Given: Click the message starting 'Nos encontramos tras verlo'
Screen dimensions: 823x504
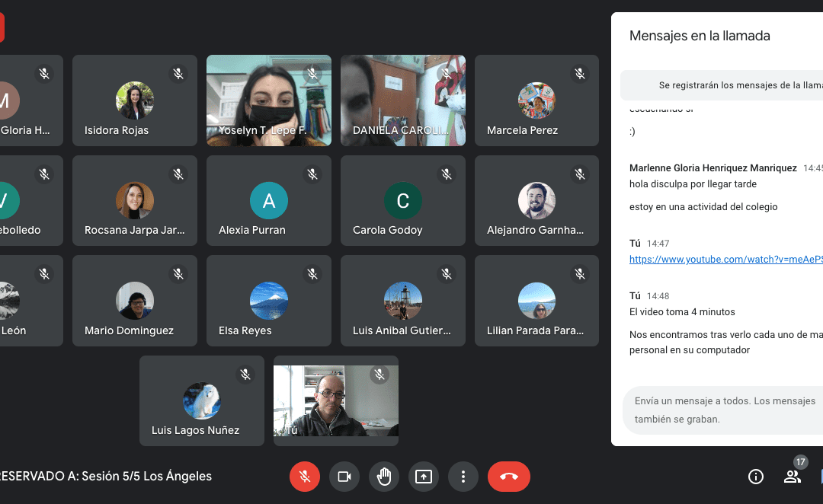Looking at the screenshot, I should [726, 342].
